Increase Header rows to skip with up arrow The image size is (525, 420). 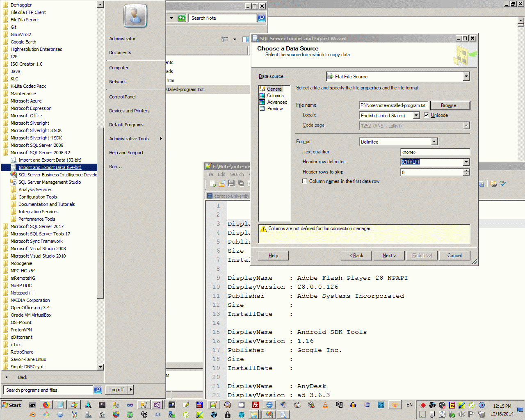466,171
